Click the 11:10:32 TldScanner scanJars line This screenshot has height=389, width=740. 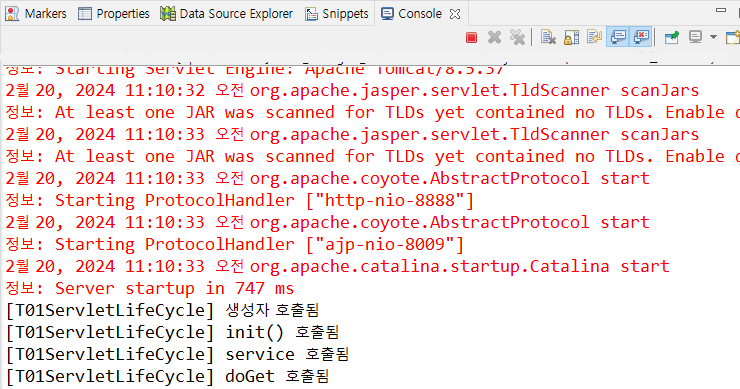352,90
